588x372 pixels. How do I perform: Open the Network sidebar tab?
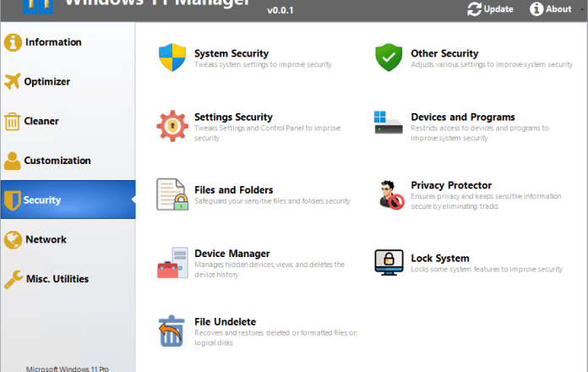[x=46, y=239]
